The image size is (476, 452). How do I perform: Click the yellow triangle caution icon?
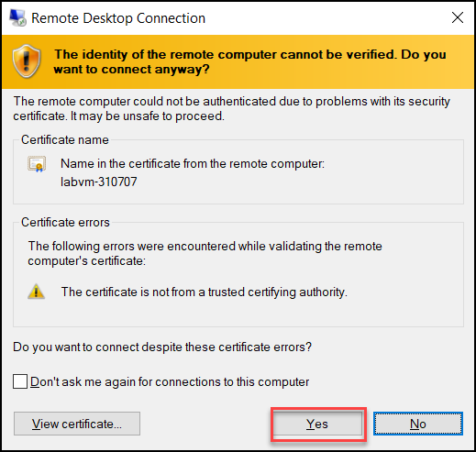point(37,292)
